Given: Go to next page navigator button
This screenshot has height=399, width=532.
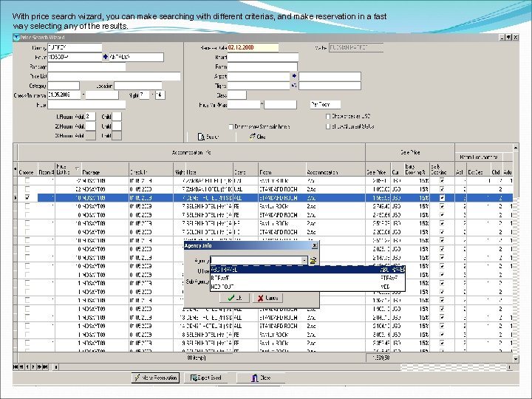Looking at the screenshot, I should 39,366.
